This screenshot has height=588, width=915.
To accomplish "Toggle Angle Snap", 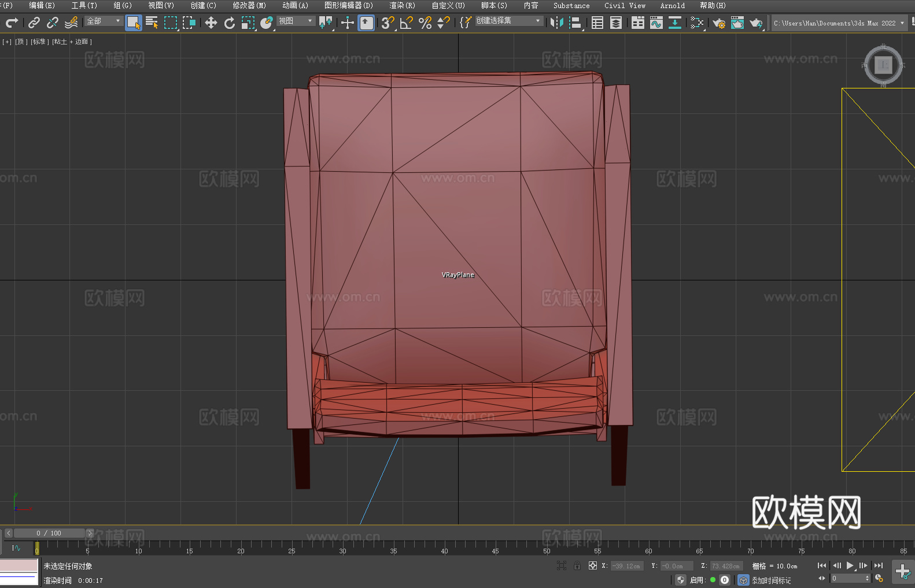I will tap(407, 23).
